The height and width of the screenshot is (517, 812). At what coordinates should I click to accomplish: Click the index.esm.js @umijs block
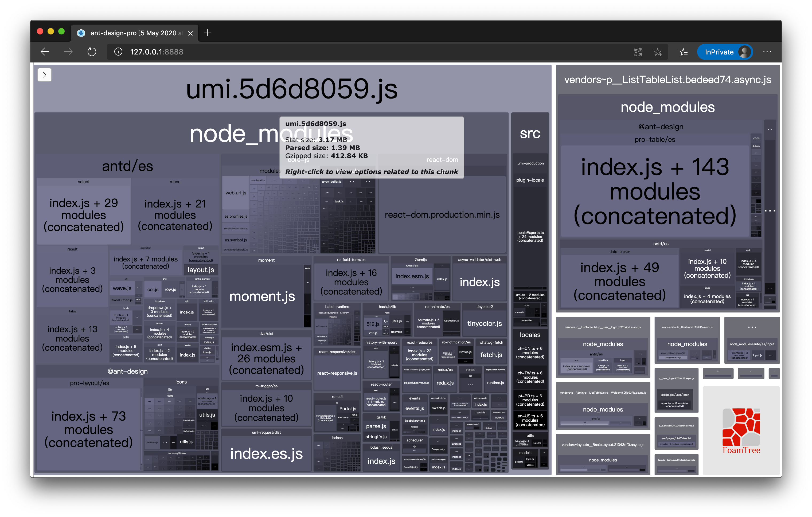(412, 276)
